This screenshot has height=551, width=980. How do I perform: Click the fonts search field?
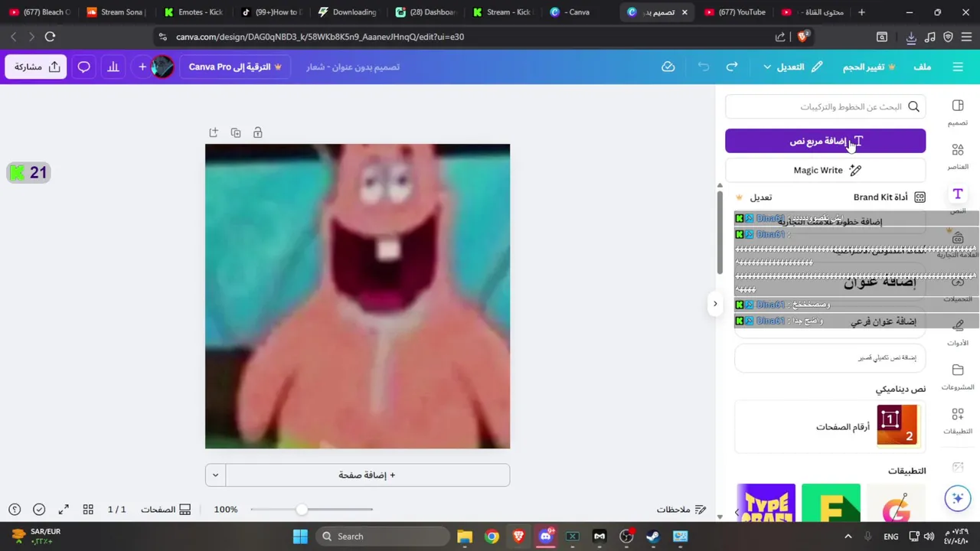825,107
